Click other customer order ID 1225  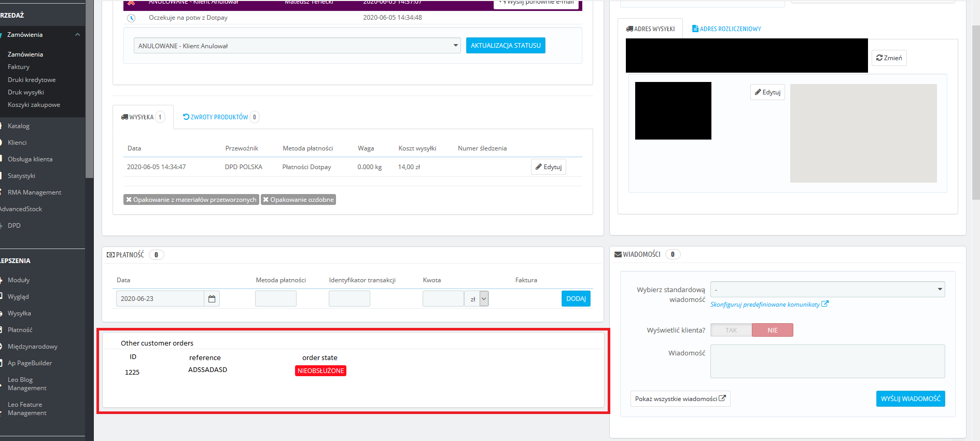pyautogui.click(x=132, y=373)
